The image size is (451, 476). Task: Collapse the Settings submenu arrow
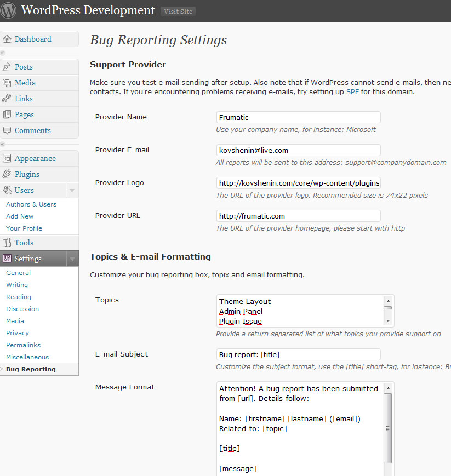point(72,259)
